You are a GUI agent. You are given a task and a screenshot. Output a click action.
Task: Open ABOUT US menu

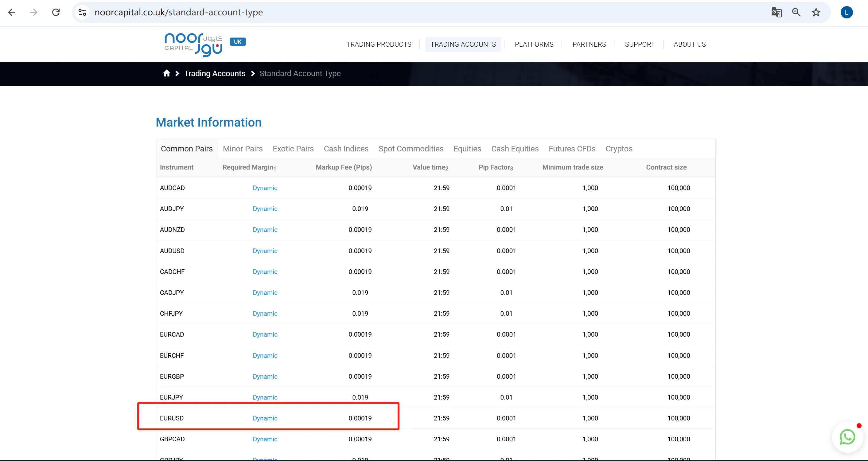pos(689,44)
